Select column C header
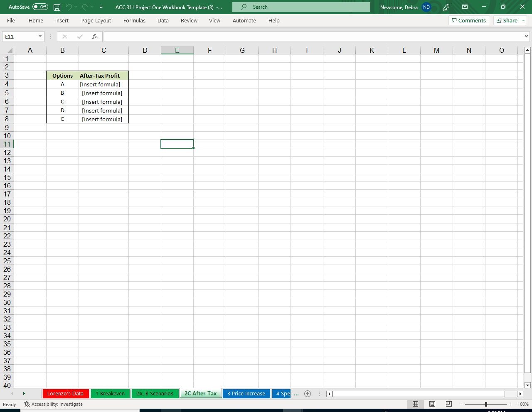This screenshot has height=412, width=532. pyautogui.click(x=104, y=50)
